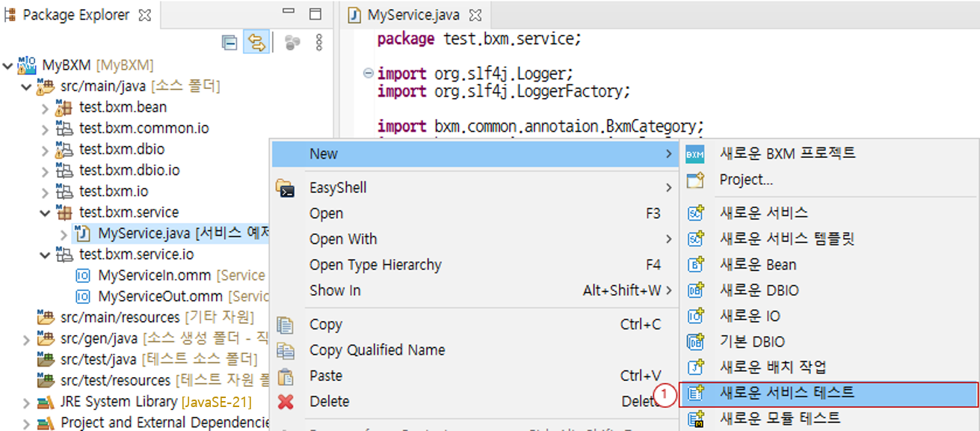The height and width of the screenshot is (431, 980).
Task: Toggle Link with Editor in Package Explorer
Action: tap(256, 43)
